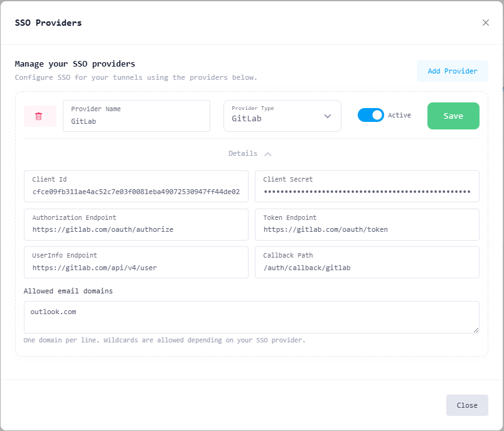This screenshot has width=504, height=431.
Task: Click the Active label next to the switch
Action: 399,115
